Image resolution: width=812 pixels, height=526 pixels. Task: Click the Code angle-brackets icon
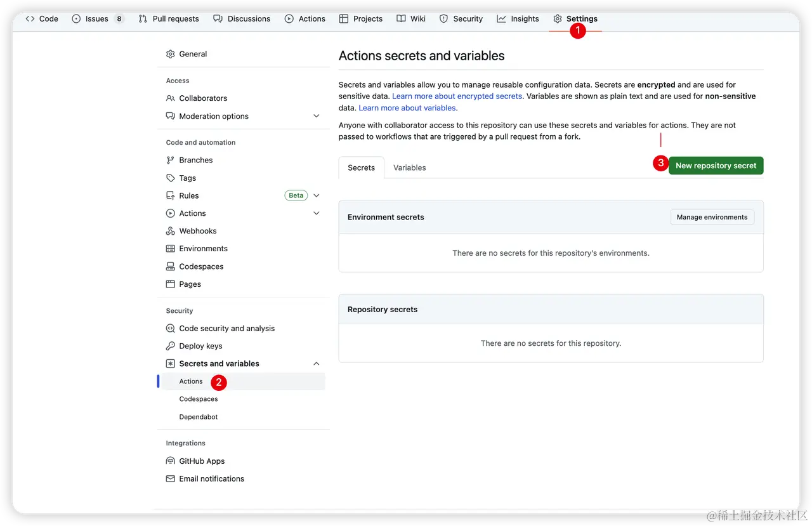(30, 19)
